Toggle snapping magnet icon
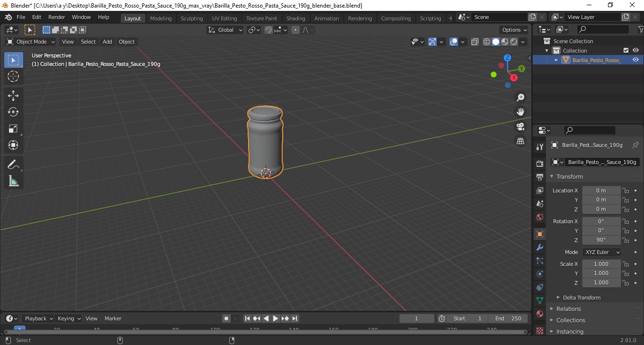This screenshot has width=644, height=345. (x=268, y=30)
